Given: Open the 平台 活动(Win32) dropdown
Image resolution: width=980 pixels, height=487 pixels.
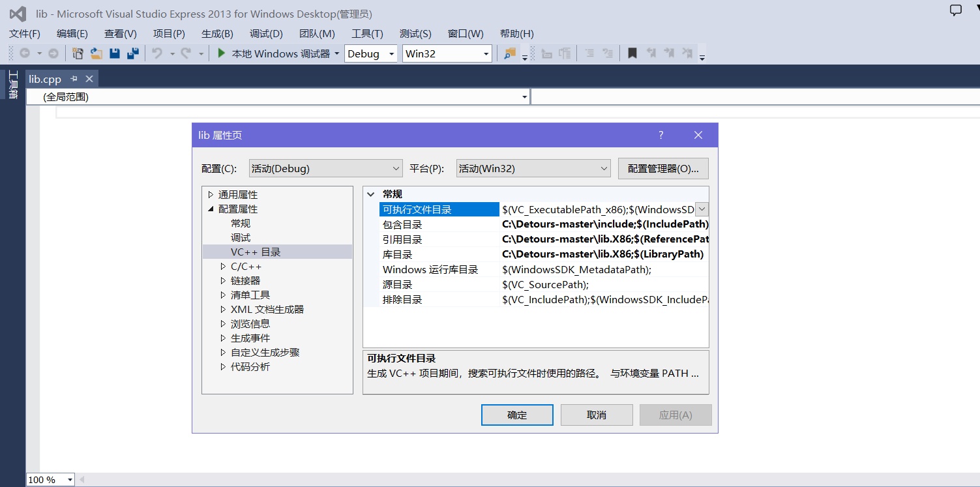Looking at the screenshot, I should pos(604,168).
